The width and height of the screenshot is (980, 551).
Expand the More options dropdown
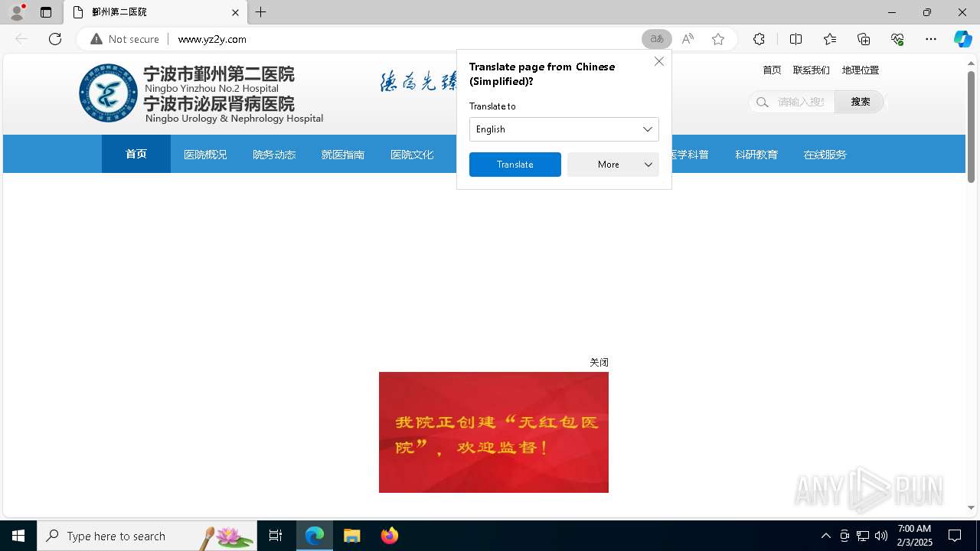point(613,165)
